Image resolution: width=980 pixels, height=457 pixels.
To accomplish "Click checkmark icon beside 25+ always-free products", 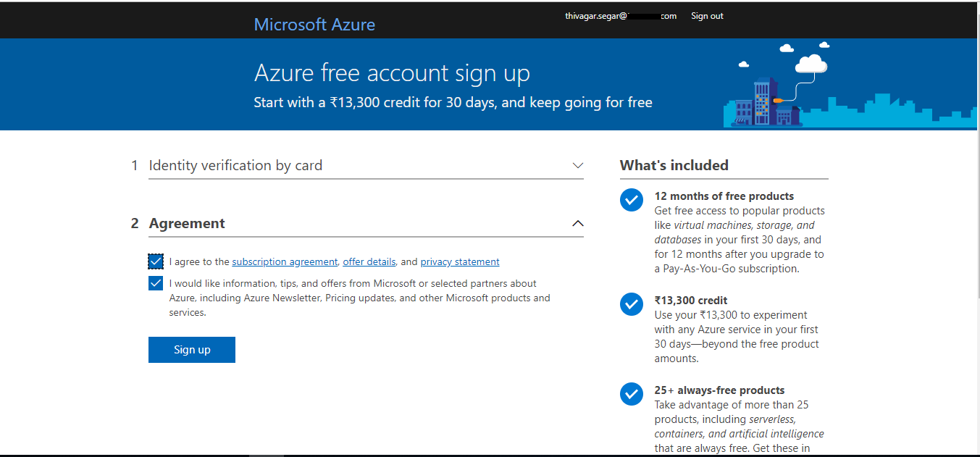I will (x=632, y=394).
